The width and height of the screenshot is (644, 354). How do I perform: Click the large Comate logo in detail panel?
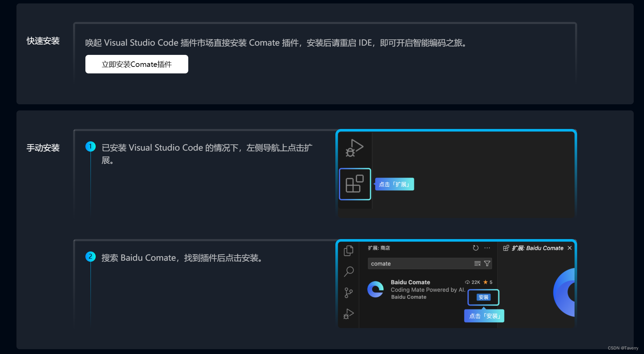(x=564, y=292)
